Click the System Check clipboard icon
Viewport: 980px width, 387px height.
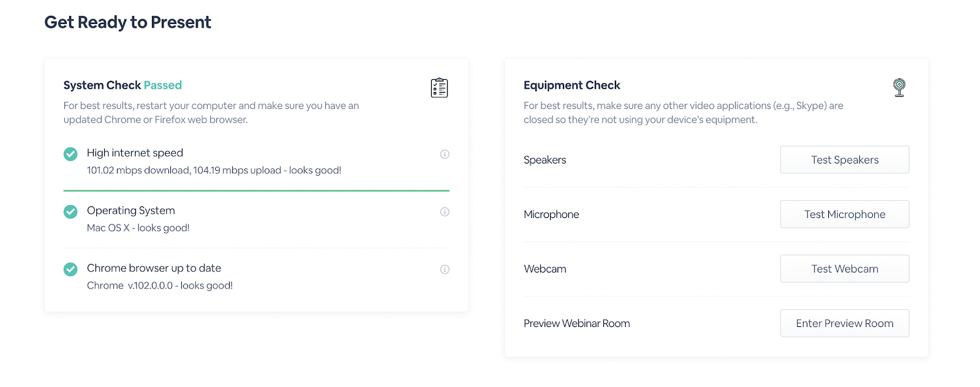pyautogui.click(x=439, y=88)
